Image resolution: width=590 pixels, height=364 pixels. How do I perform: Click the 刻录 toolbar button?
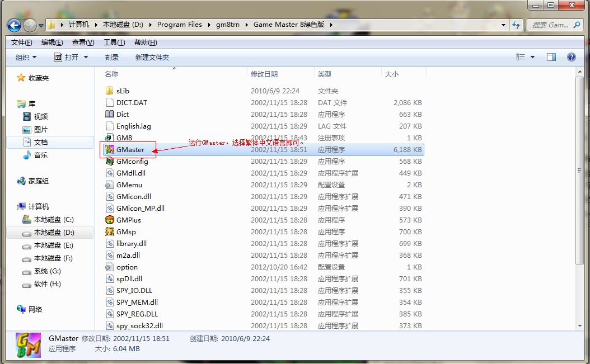point(112,57)
